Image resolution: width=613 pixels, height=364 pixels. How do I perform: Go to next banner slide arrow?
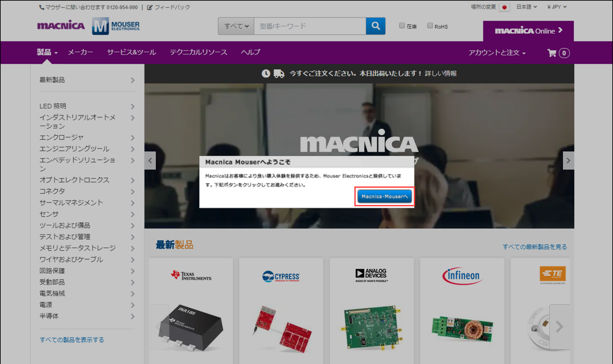(568, 161)
